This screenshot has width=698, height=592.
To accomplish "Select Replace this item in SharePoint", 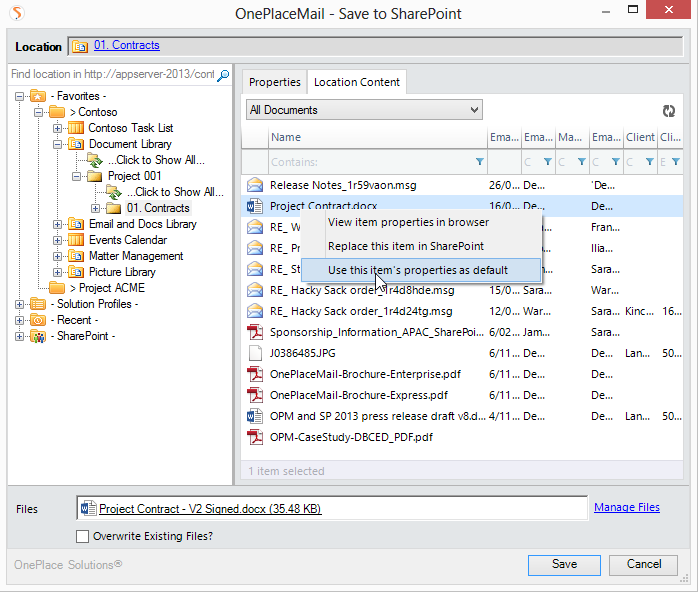I will click(x=405, y=246).
